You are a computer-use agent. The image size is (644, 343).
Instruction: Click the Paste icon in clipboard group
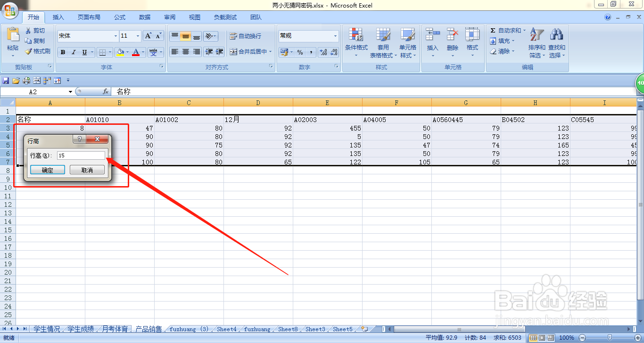pos(13,35)
